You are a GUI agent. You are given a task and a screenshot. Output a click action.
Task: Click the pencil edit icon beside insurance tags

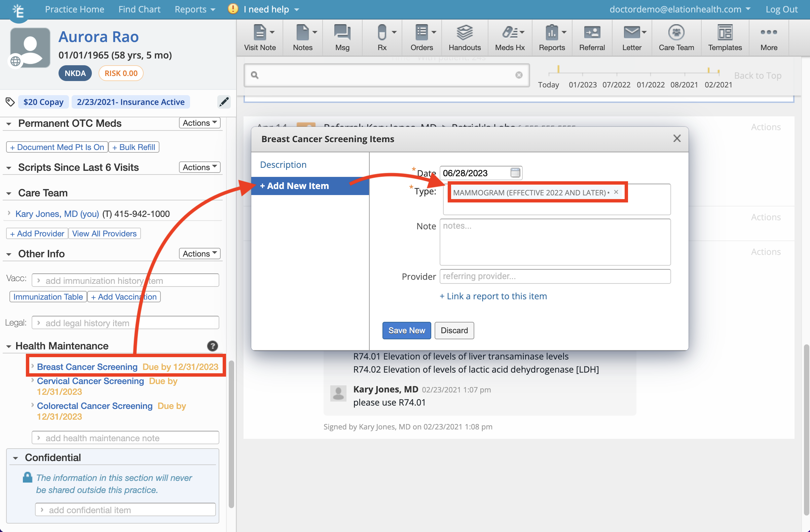click(224, 102)
